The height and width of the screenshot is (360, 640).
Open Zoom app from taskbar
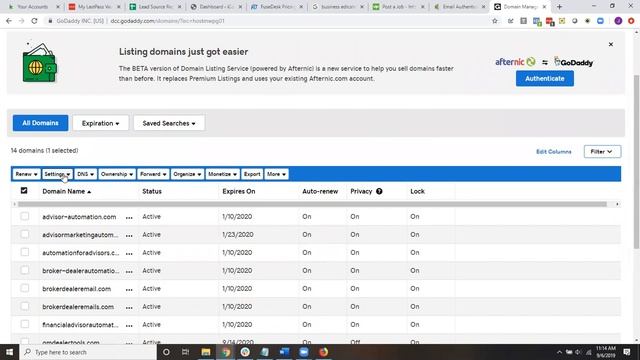tap(304, 352)
